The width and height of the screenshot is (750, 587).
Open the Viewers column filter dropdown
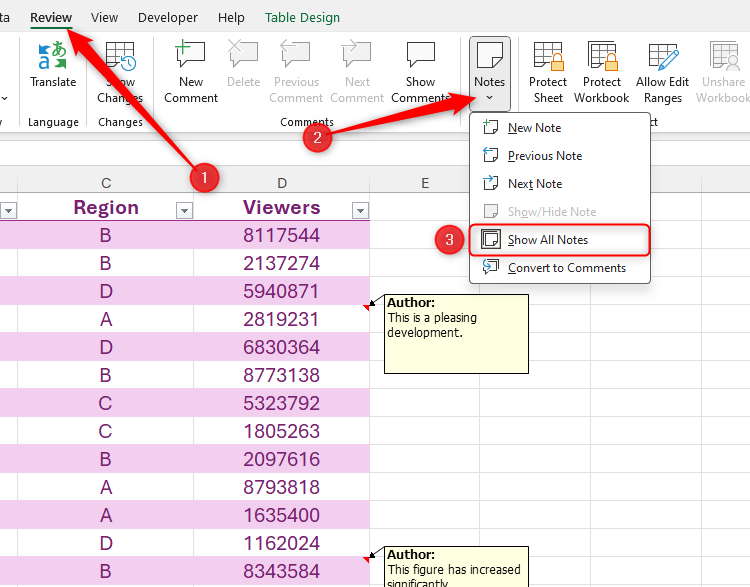tap(360, 210)
